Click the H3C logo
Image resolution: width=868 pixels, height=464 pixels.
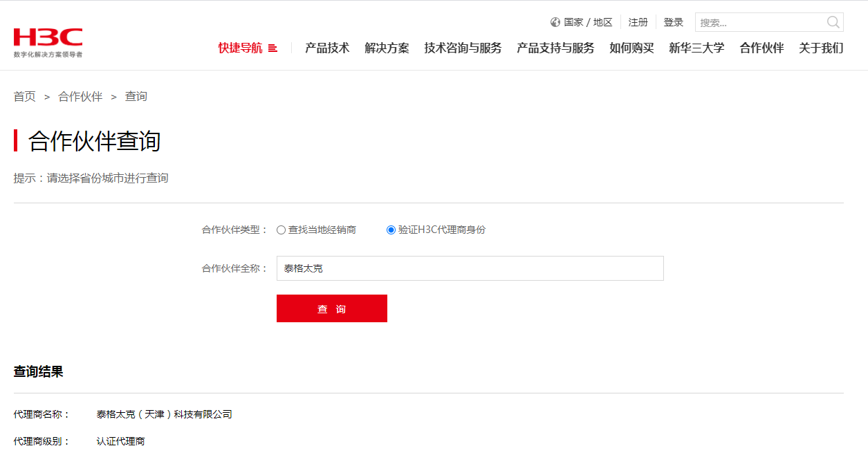coord(48,41)
